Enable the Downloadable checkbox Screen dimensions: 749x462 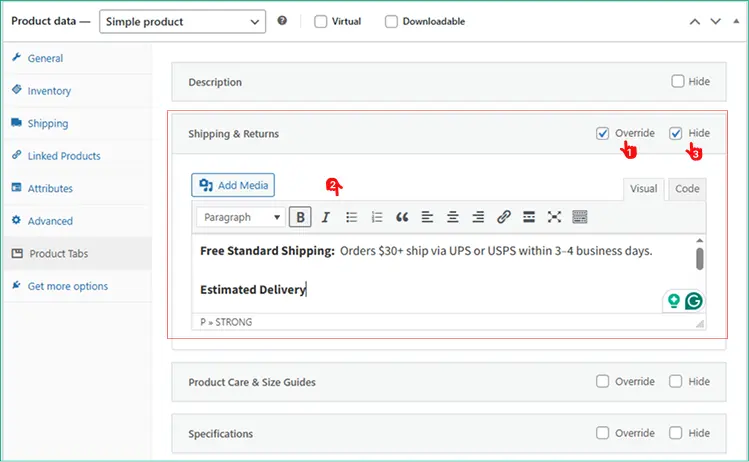coord(391,21)
